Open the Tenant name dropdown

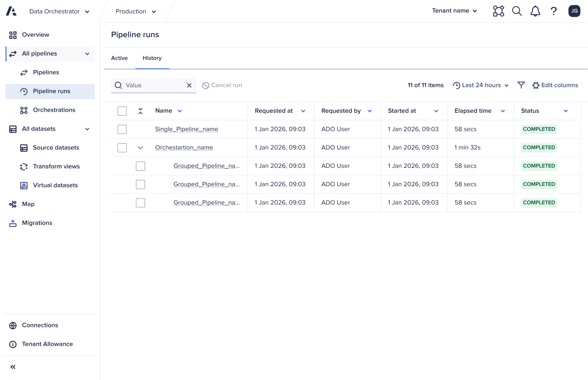pyautogui.click(x=454, y=11)
